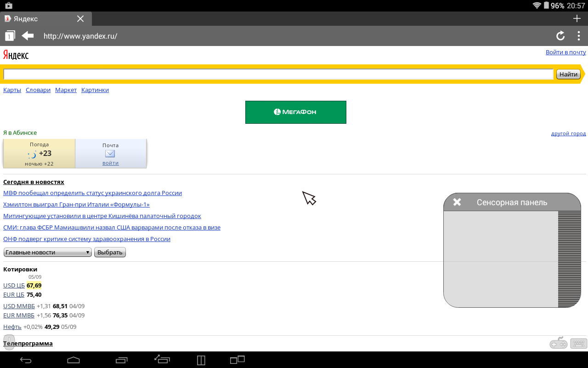Click the Найти search button
Viewport: 588px width, 368px height.
pyautogui.click(x=568, y=74)
